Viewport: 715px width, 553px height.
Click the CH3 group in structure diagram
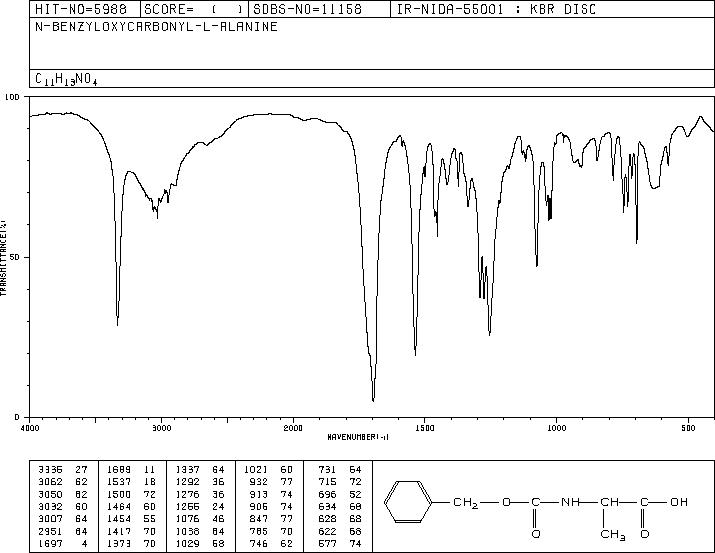613,534
